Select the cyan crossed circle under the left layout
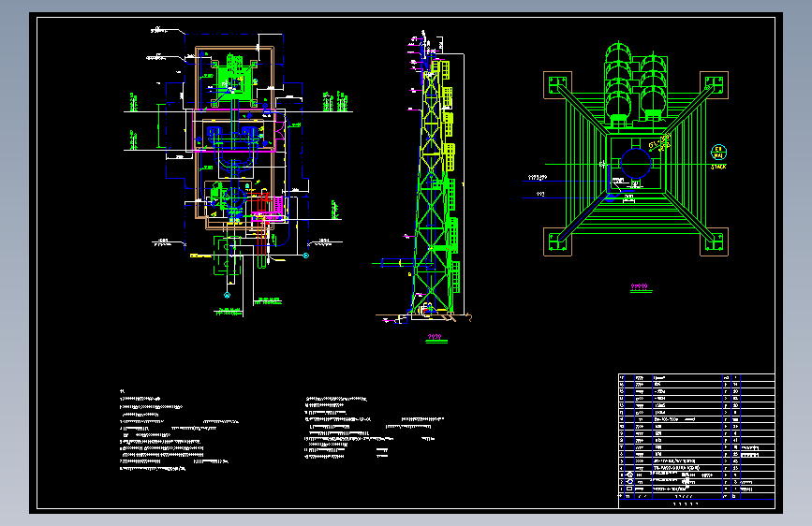The image size is (812, 526). click(x=227, y=296)
